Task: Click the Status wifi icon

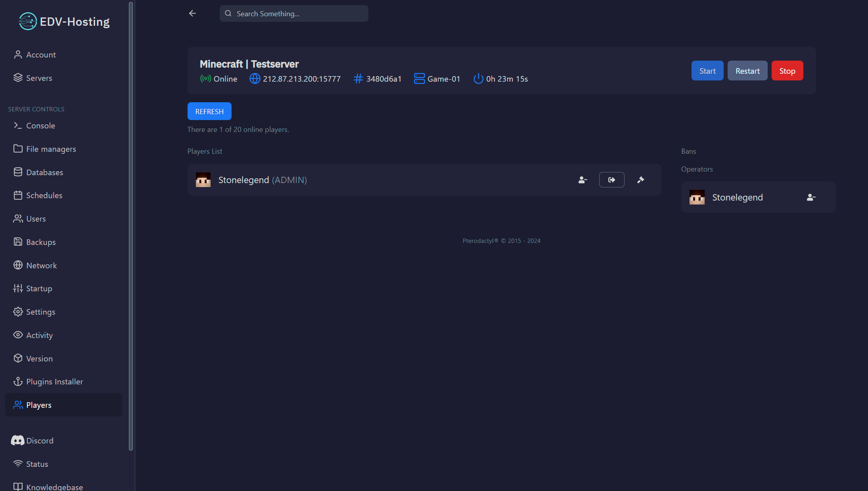Action: coord(18,464)
